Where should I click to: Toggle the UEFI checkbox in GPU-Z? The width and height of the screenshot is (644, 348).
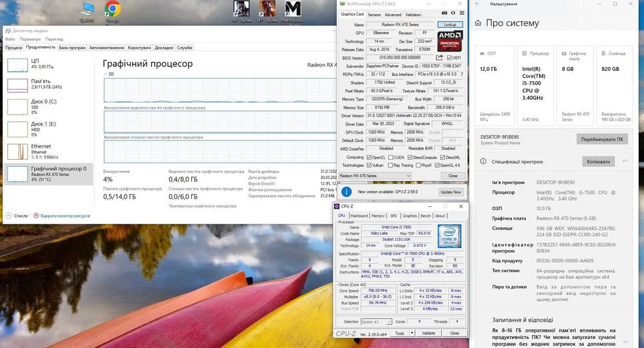tap(450, 58)
